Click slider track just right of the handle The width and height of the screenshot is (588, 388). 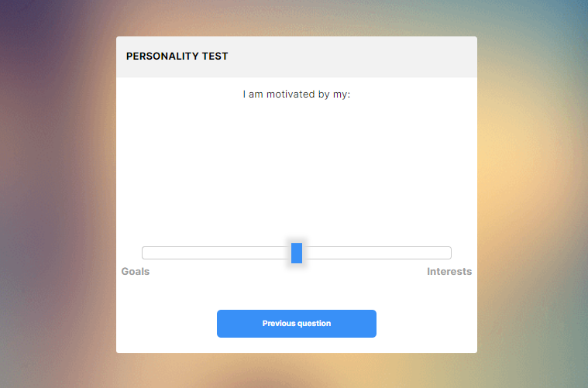click(x=308, y=252)
